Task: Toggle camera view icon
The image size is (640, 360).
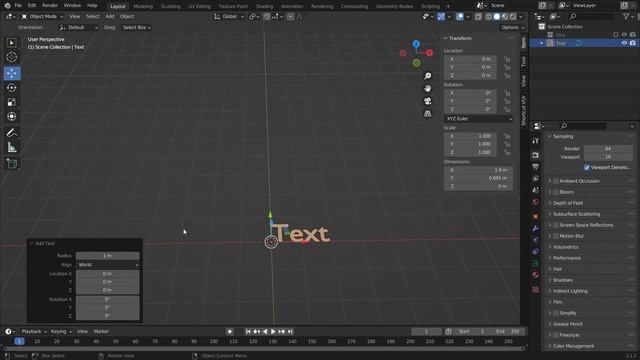Action: [x=427, y=101]
